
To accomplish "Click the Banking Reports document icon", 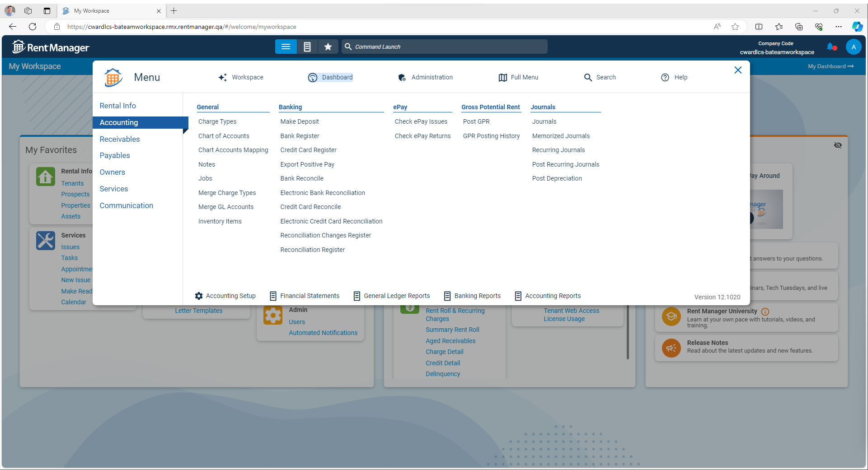I will coord(447,296).
